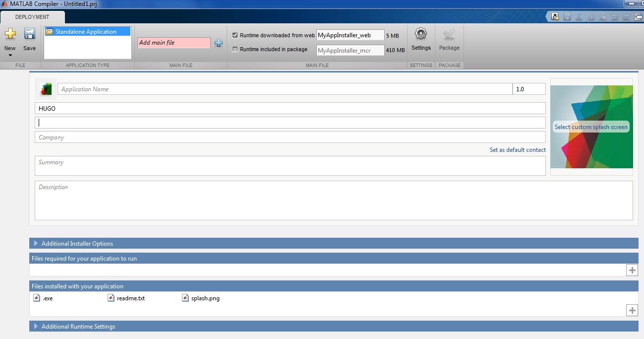Click the splash.png file name

[206, 298]
